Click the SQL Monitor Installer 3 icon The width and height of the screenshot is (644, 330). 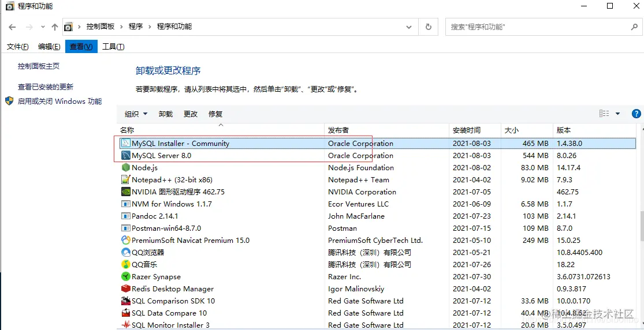(126, 325)
